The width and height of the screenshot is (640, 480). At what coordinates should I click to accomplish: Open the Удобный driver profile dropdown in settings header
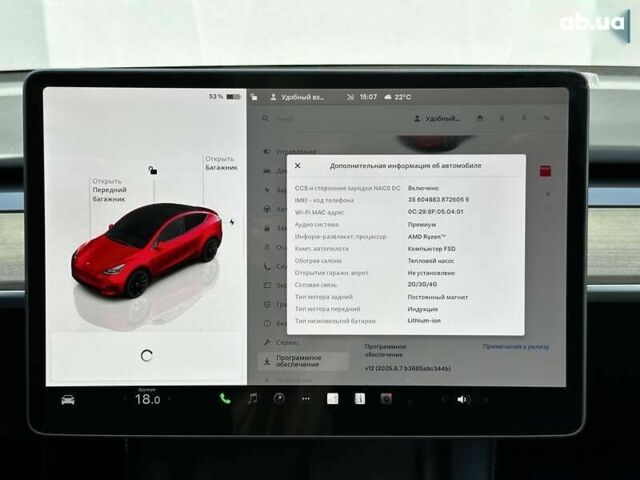pos(437,118)
